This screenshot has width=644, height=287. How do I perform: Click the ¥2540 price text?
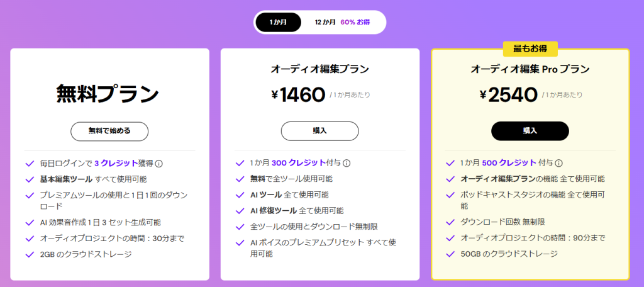[508, 95]
